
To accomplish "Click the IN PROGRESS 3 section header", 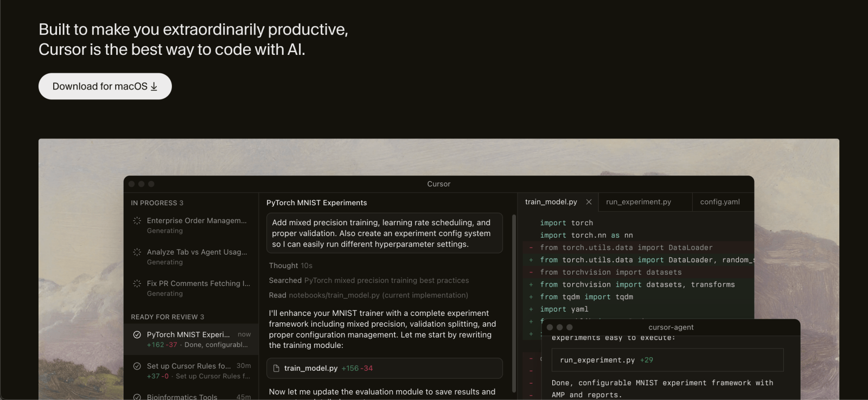I will [x=157, y=203].
